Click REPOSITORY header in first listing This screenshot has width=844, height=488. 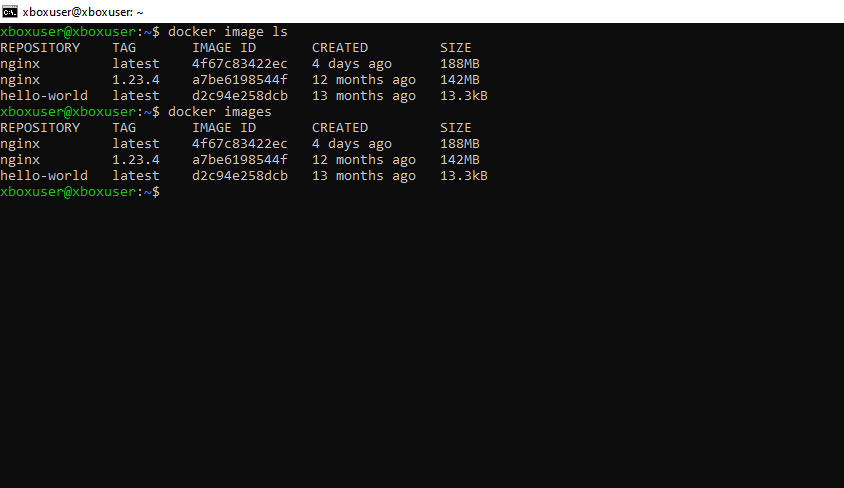40,47
